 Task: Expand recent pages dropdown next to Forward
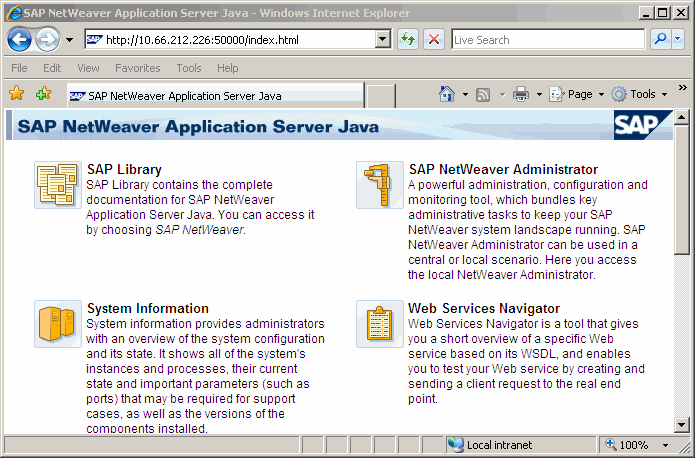70,40
